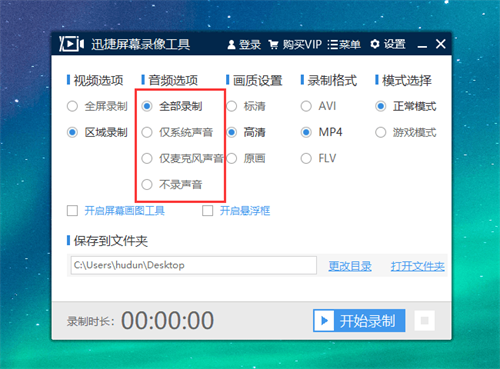This screenshot has height=369, width=500.
Task: Close the recorder window
Action: pyautogui.click(x=441, y=44)
